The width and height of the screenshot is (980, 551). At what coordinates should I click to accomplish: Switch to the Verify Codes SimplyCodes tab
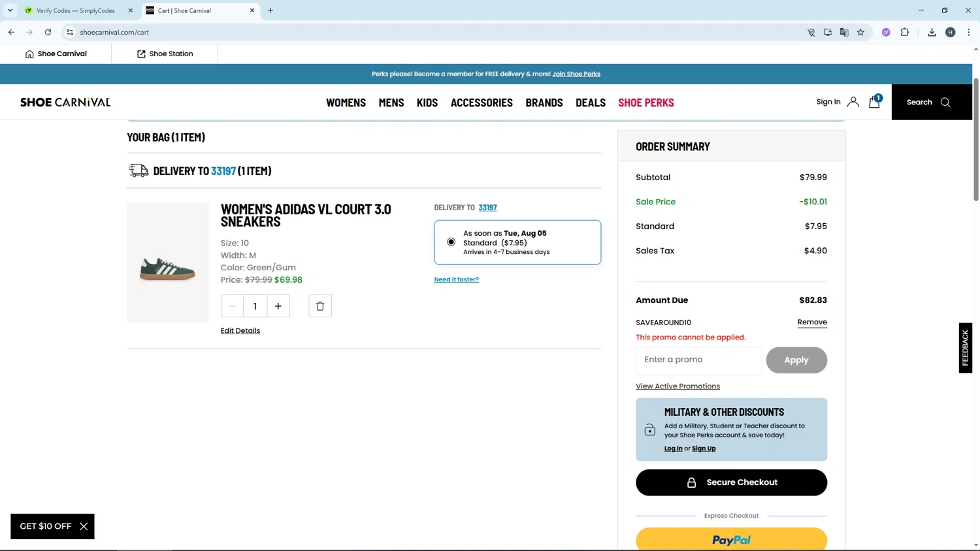(75, 10)
